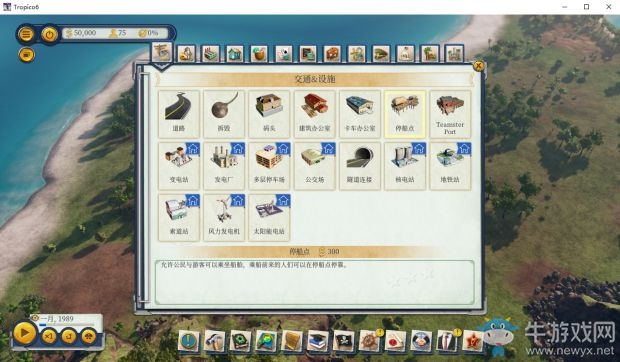Image resolution: width=620 pixels, height=362 pixels.
Task: Click the round power button top-left
Action: click(x=49, y=34)
